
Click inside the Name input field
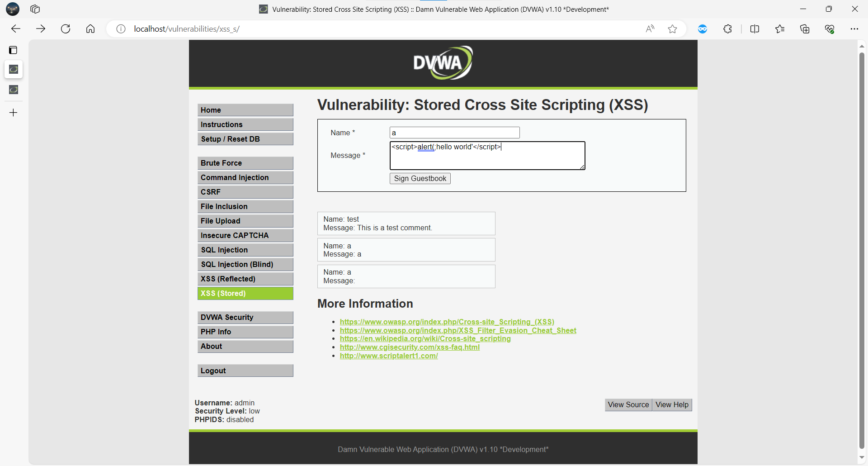click(454, 133)
